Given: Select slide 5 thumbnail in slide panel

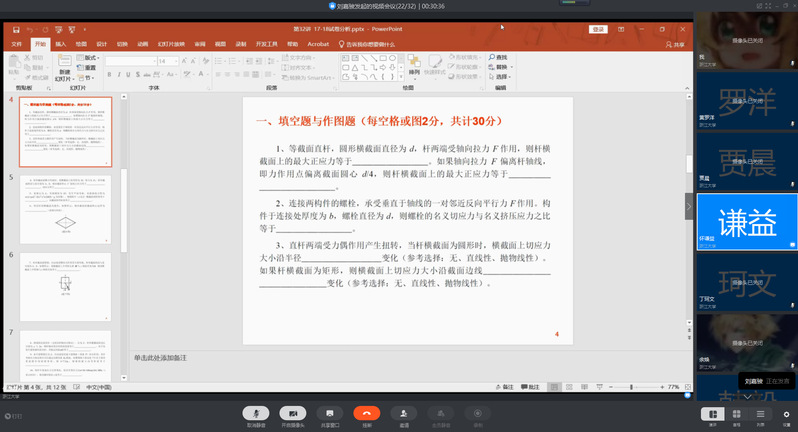Looking at the screenshot, I should pos(67,209).
